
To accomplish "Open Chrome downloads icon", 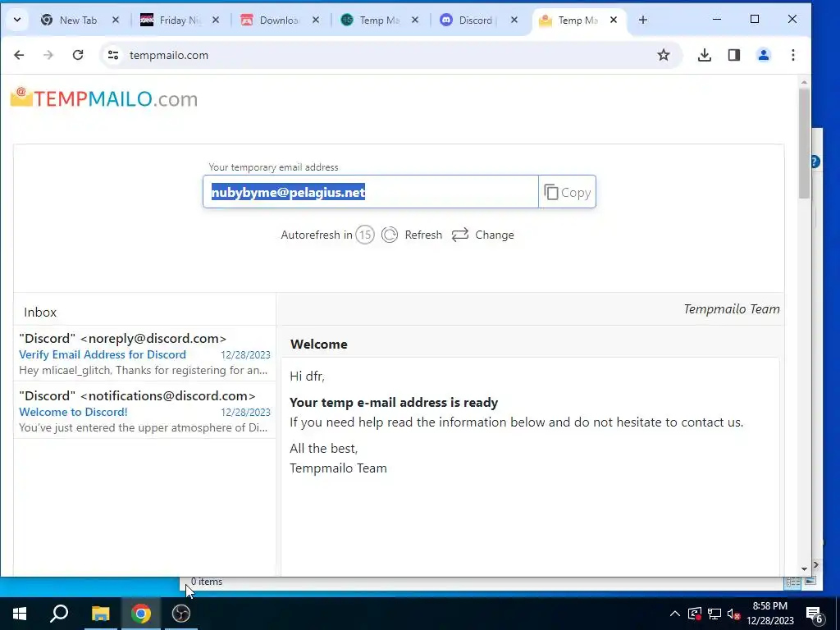I will click(705, 55).
